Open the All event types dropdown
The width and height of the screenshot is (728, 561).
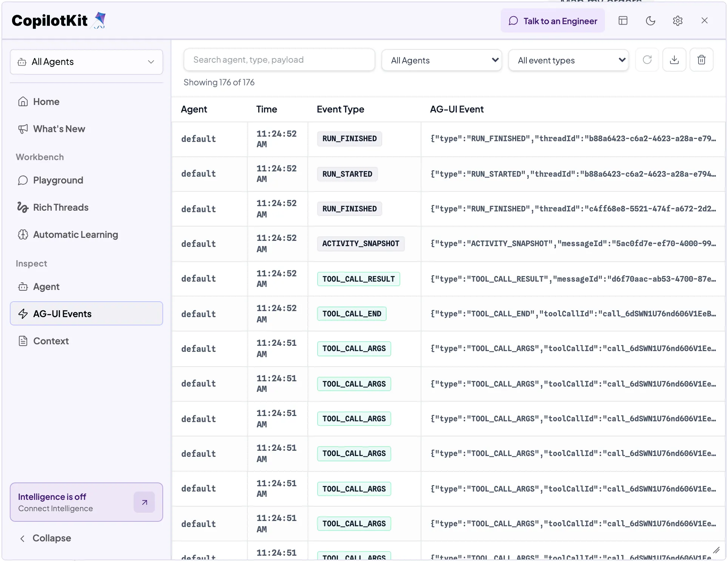click(x=569, y=60)
